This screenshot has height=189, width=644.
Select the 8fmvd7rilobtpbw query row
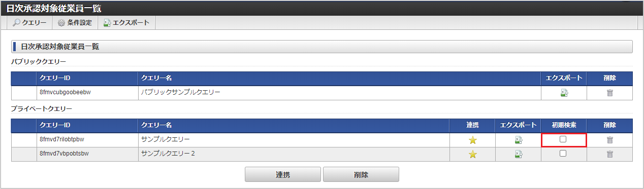click(x=321, y=140)
